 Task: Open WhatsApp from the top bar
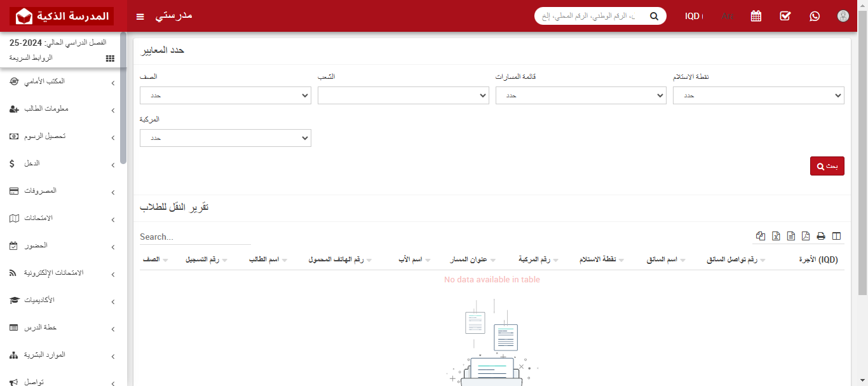(815, 16)
